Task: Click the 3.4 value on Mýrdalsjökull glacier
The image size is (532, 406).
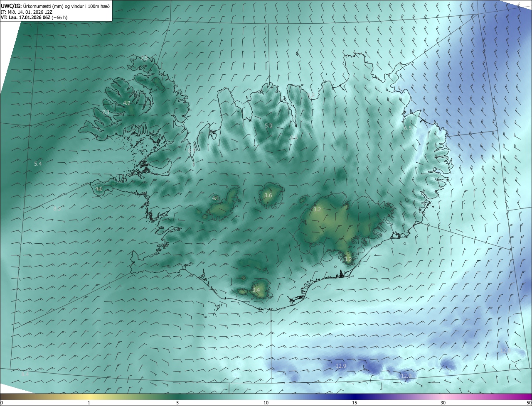Action: tap(256, 290)
